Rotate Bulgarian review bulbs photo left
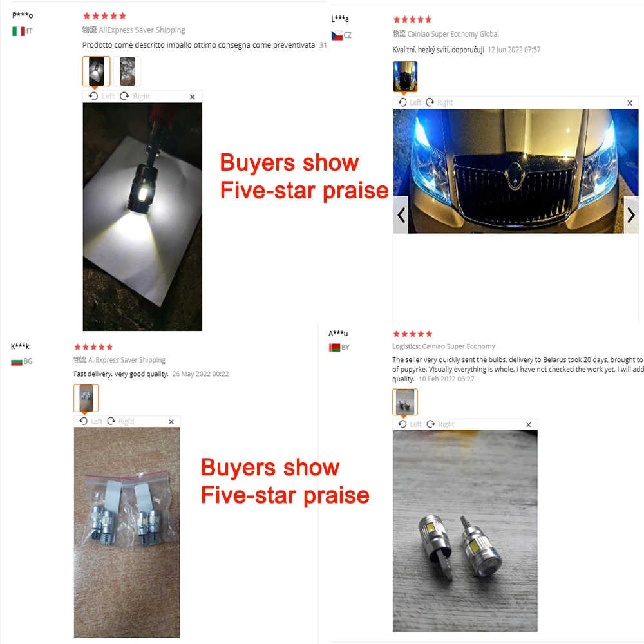 [x=91, y=421]
